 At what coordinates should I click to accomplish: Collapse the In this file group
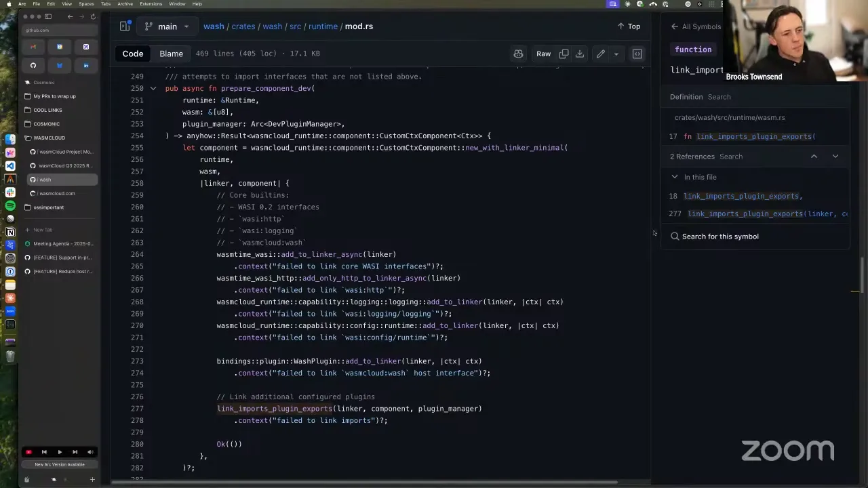[675, 177]
